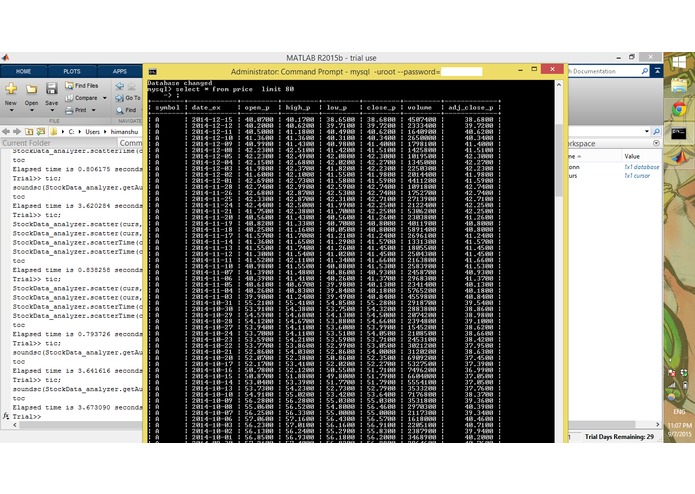The width and height of the screenshot is (695, 494).
Task: Expand the arrow before Users in path
Action: pyautogui.click(x=80, y=132)
